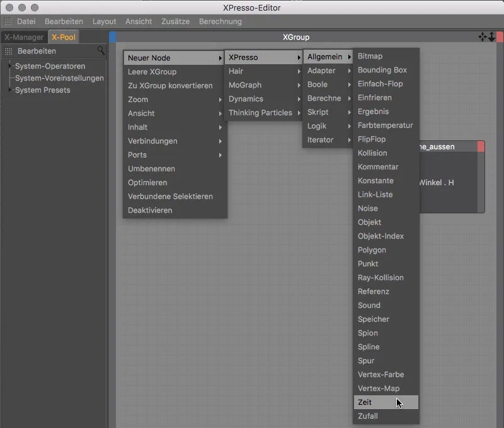Click the search magnifier icon in X-Pool
The image size is (504, 428).
(101, 50)
